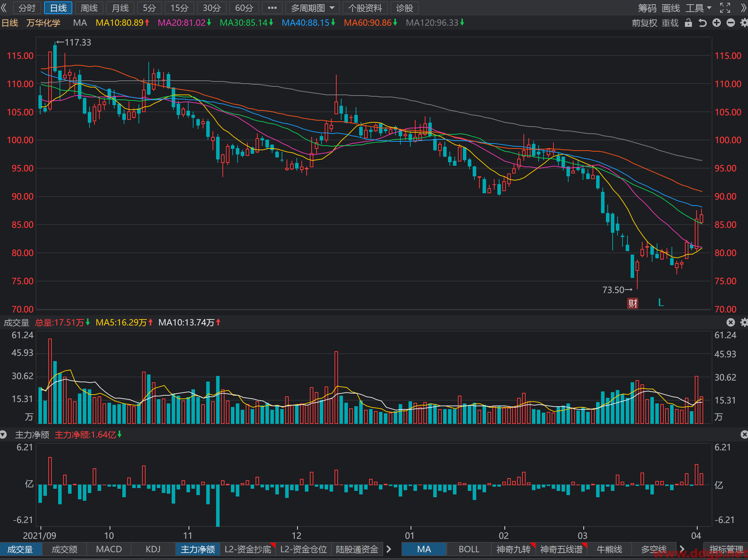Viewport: 748px width, 560px height.
Task: Close the 主力净额 indicator panel
Action: pyautogui.click(x=744, y=434)
